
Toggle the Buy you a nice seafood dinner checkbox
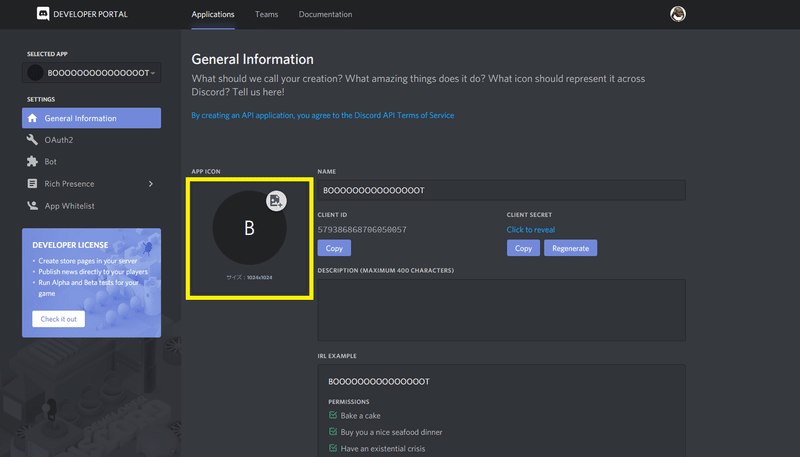(333, 431)
